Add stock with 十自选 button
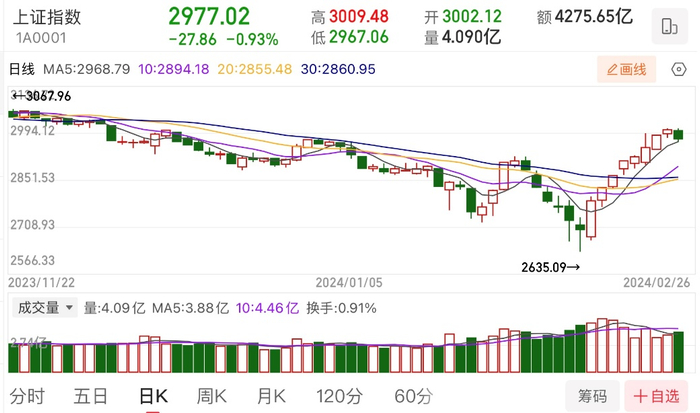 point(656,396)
